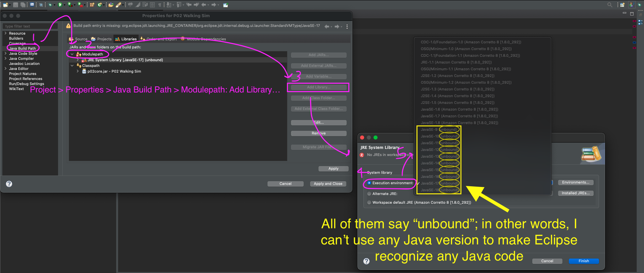Click the Apply button
This screenshot has width=644, height=273.
tap(333, 168)
